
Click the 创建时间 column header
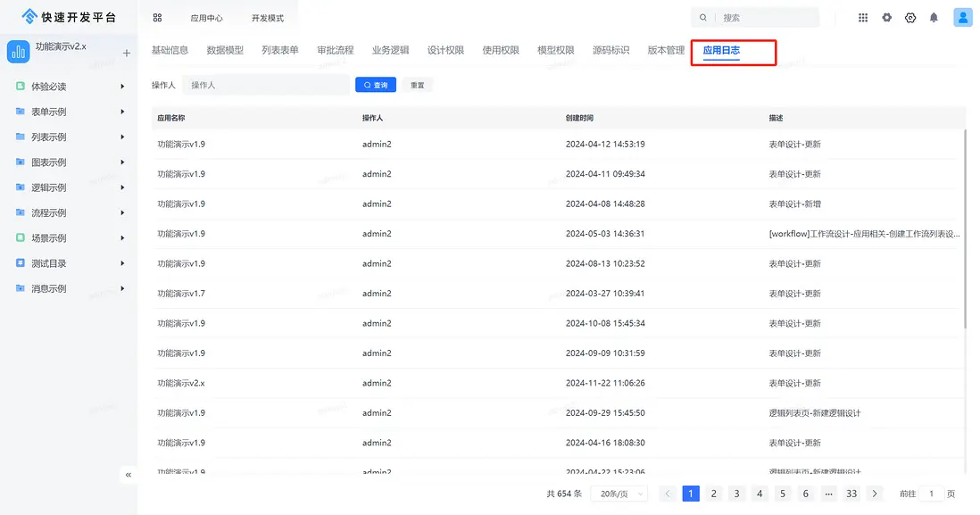579,118
